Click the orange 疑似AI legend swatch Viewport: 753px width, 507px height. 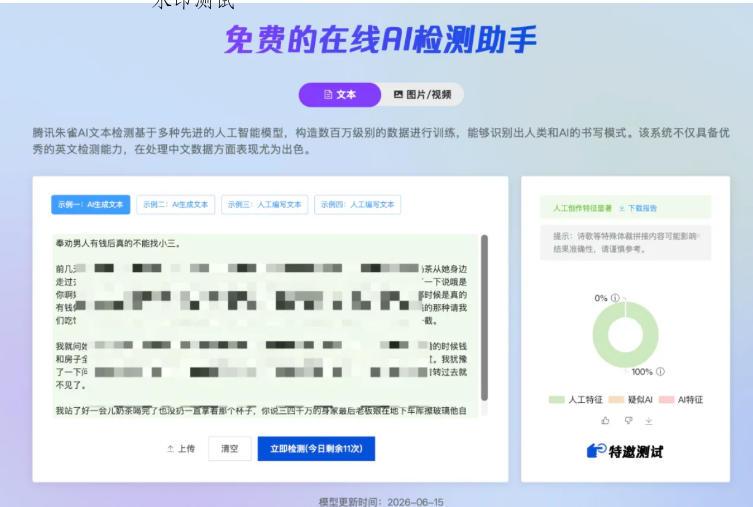pyautogui.click(x=616, y=399)
